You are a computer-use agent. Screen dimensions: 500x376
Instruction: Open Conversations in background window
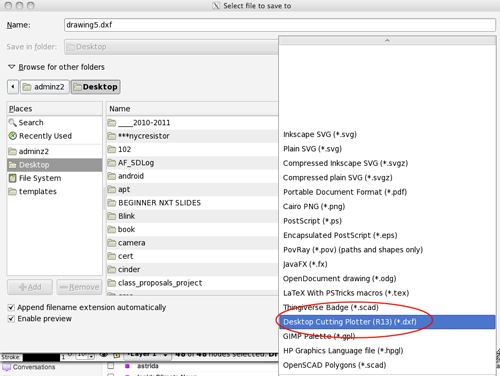34,367
